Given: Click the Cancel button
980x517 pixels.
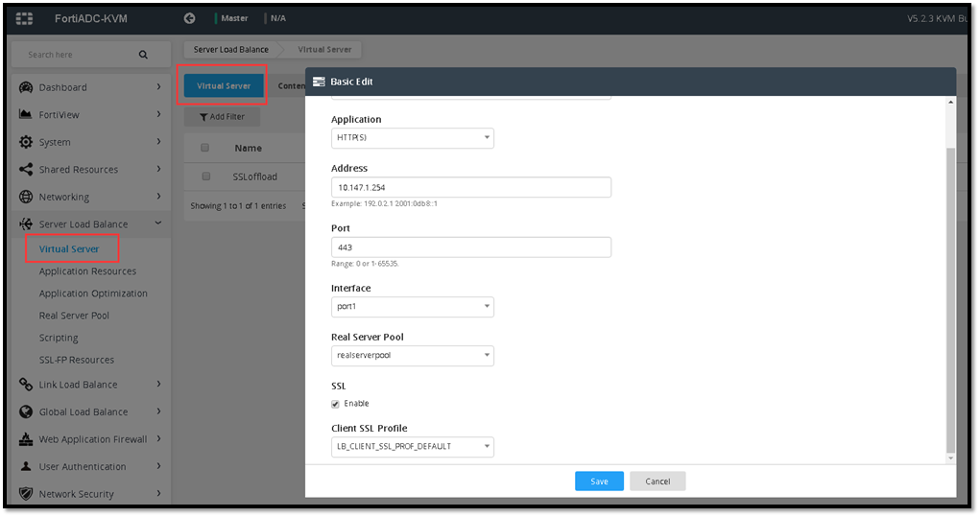Looking at the screenshot, I should [657, 482].
